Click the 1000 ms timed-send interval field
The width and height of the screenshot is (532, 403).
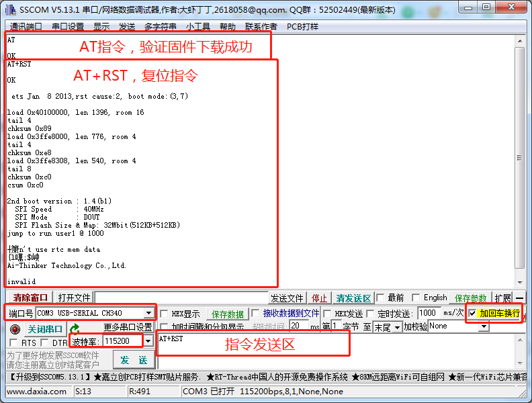click(x=429, y=313)
